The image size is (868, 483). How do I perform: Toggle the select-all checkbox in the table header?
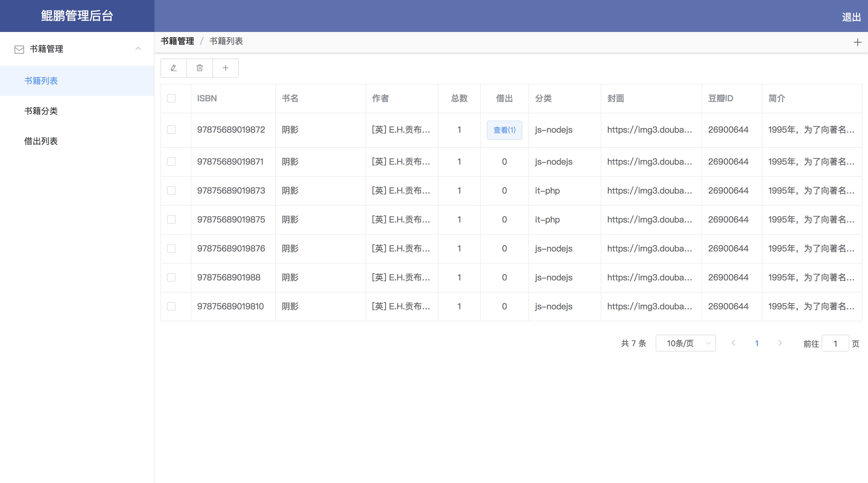pyautogui.click(x=171, y=98)
